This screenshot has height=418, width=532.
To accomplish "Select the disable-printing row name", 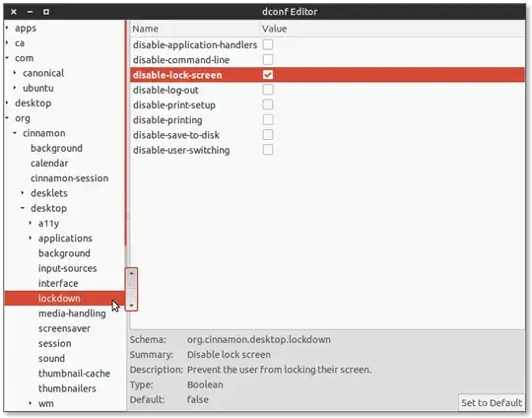I will coord(167,120).
